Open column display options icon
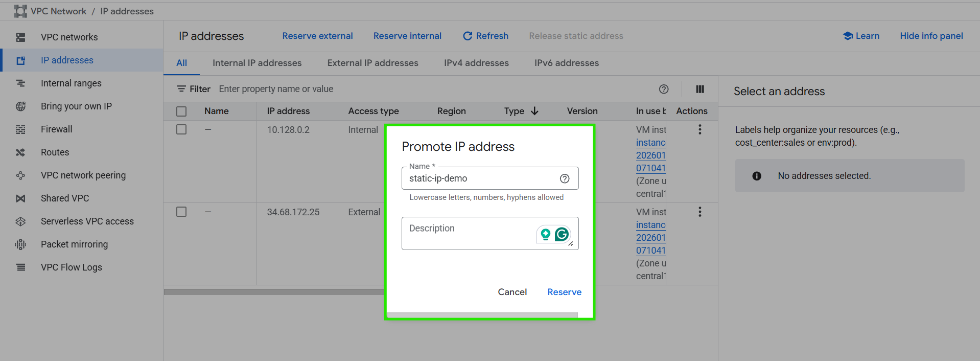The width and height of the screenshot is (980, 361). [700, 89]
